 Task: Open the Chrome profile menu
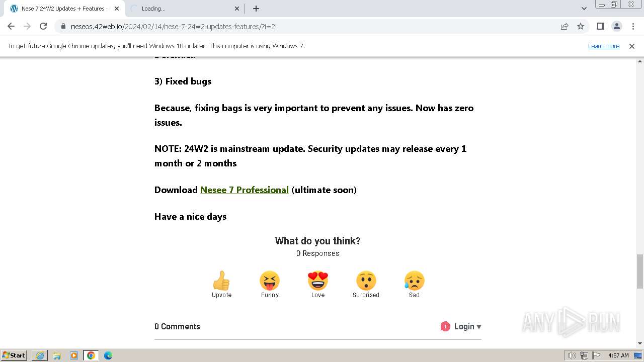616,26
